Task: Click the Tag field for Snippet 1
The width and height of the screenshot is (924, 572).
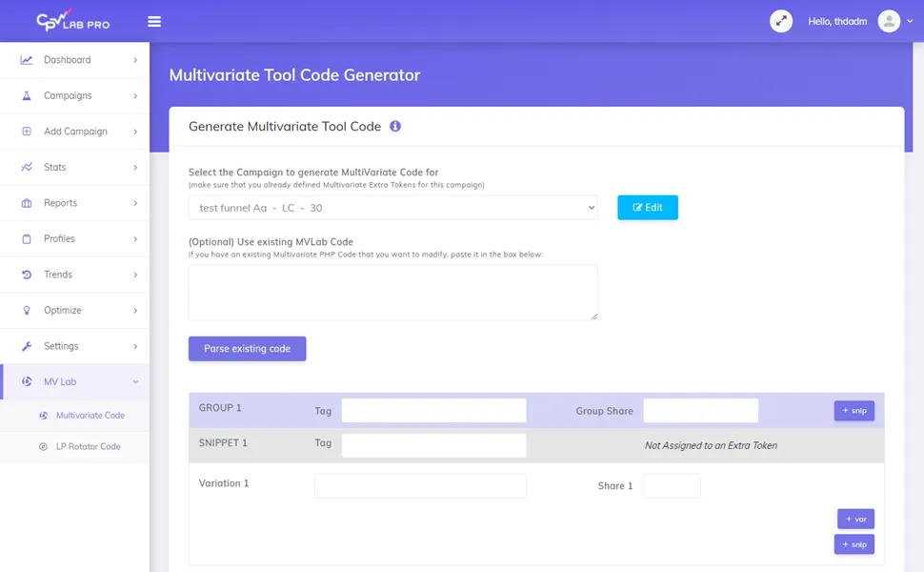Action: [x=434, y=444]
